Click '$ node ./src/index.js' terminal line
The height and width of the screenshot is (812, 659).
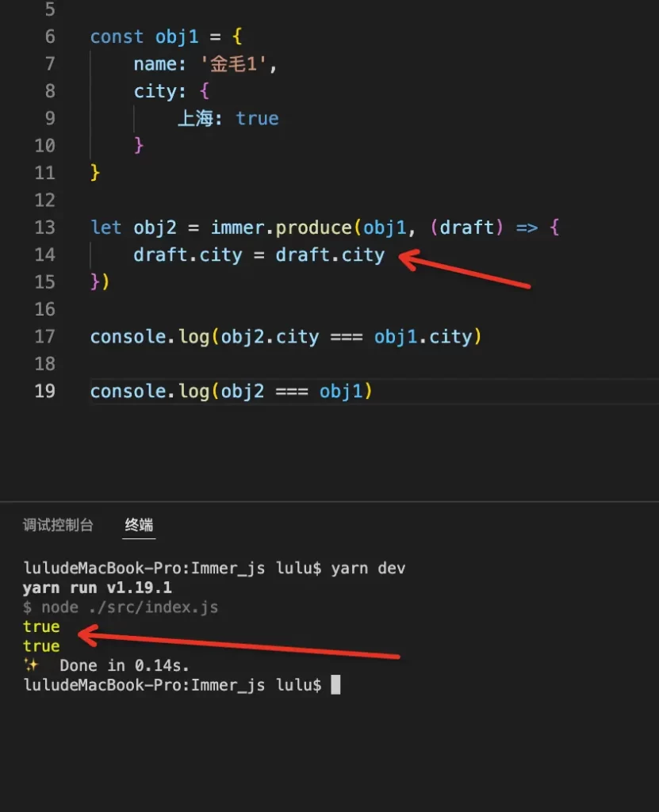coord(121,607)
